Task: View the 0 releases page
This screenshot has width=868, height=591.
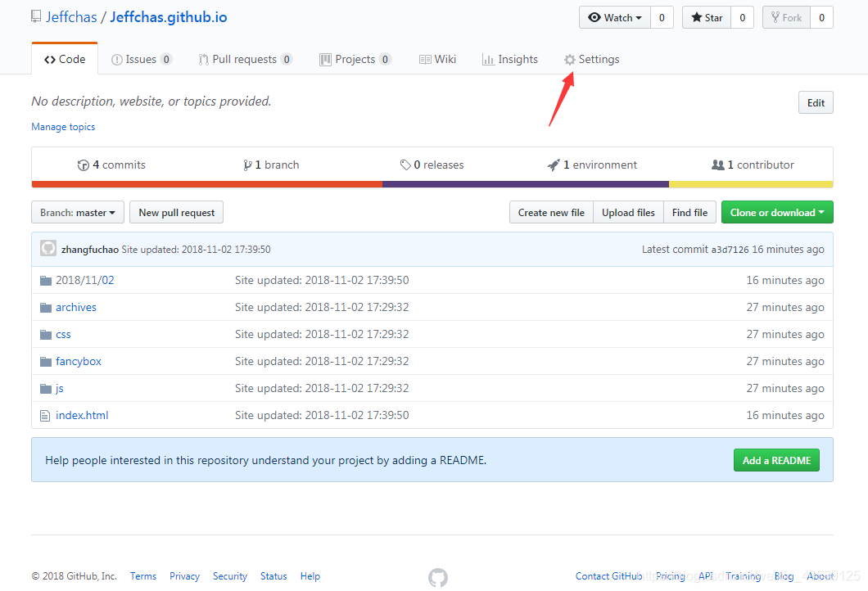Action: click(432, 165)
